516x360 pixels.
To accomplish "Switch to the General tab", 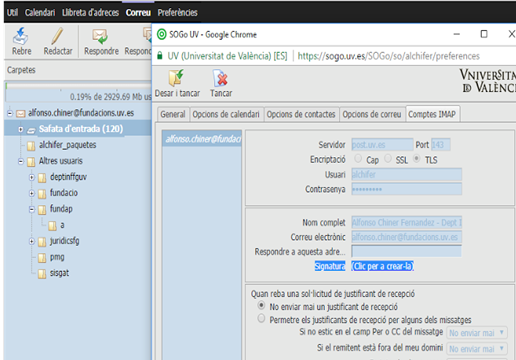I will [173, 114].
